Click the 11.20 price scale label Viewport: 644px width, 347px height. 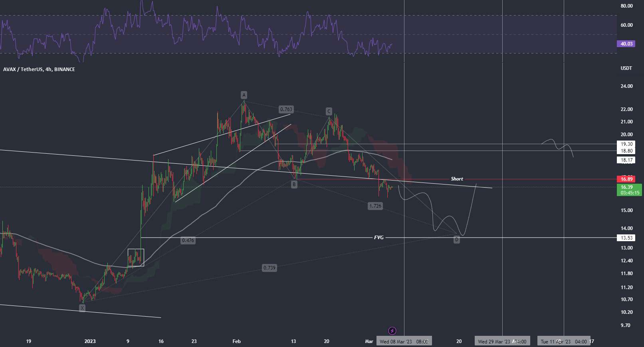pos(626,288)
